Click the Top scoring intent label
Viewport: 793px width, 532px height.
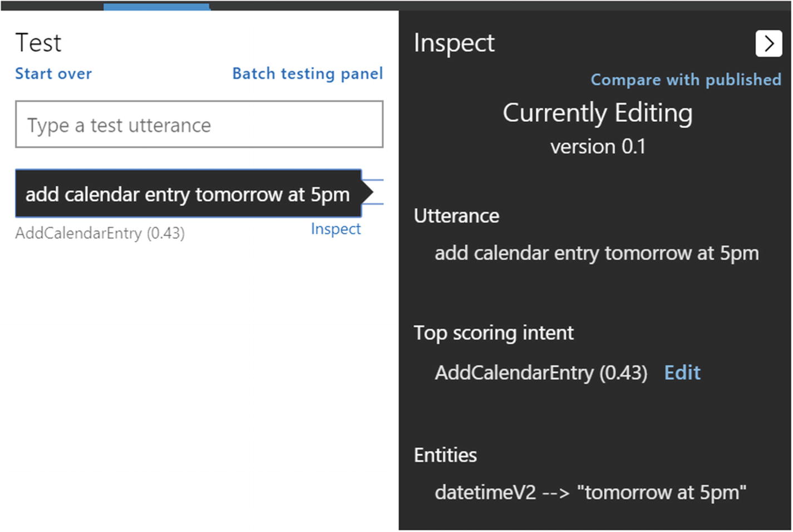tap(494, 333)
